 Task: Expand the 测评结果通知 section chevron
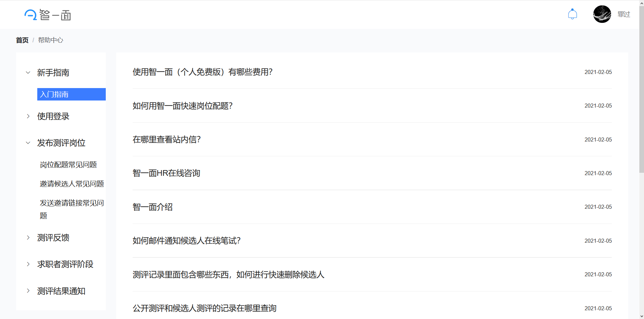coord(28,291)
